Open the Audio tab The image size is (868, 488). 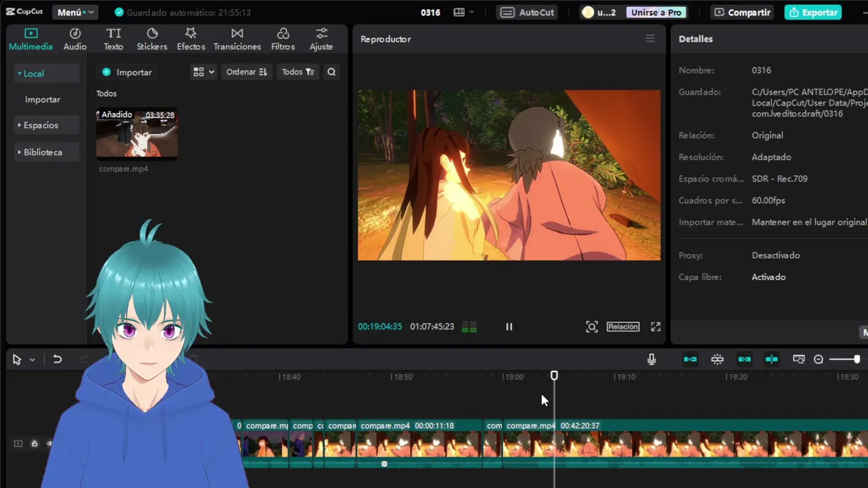[x=75, y=39]
